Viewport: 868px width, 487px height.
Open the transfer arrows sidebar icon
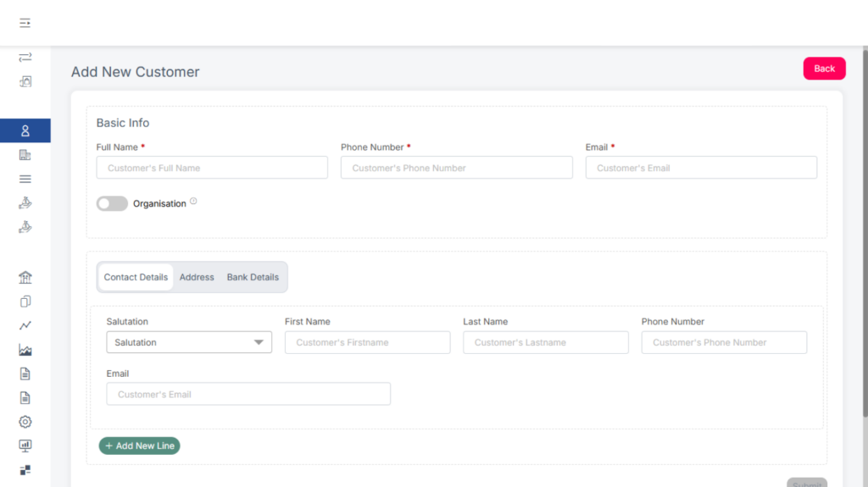click(x=25, y=57)
